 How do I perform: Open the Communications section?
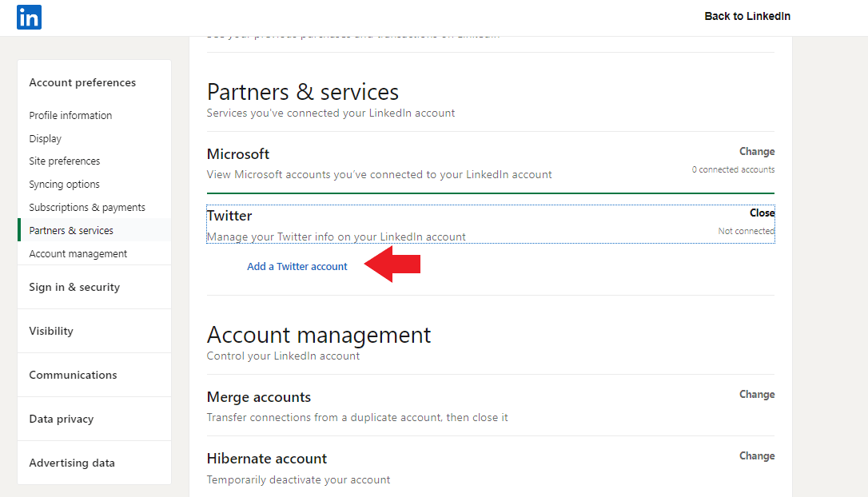coord(73,375)
